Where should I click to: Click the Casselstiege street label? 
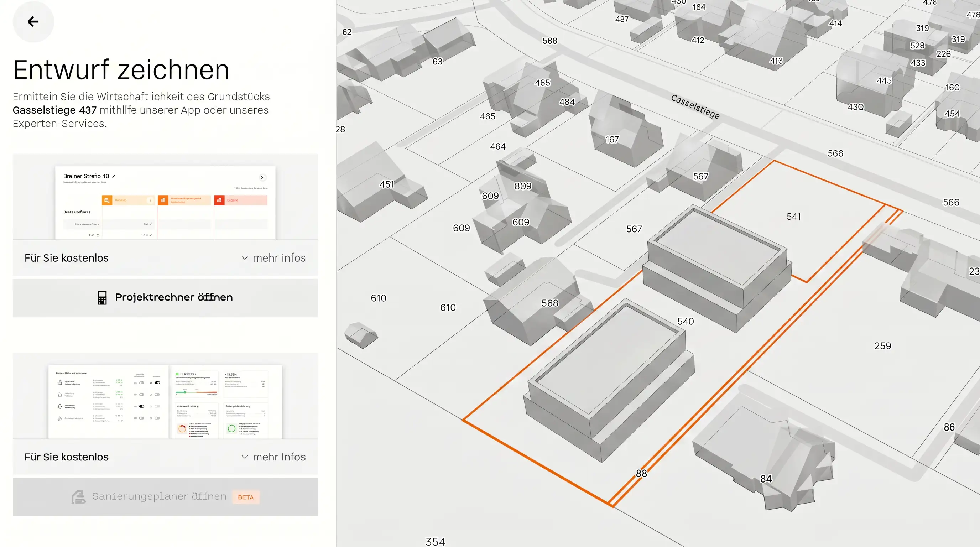(695, 107)
